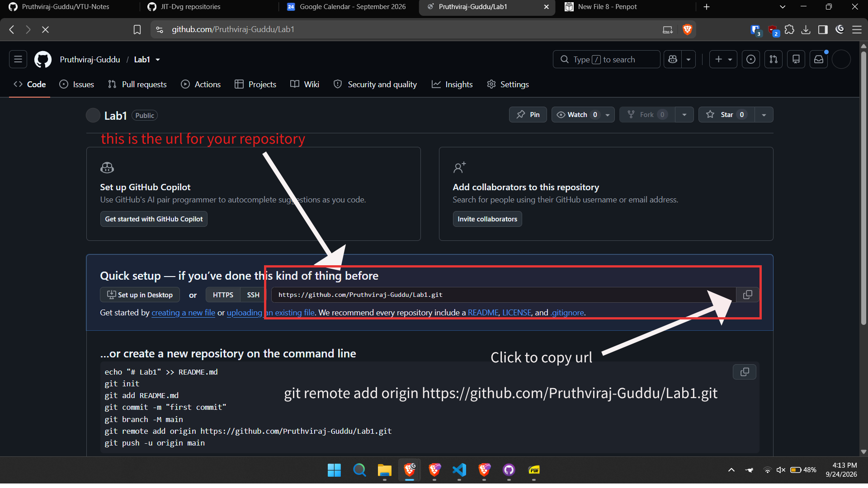Screen dimensions: 868x488
Task: Open the README link
Action: [x=483, y=313]
